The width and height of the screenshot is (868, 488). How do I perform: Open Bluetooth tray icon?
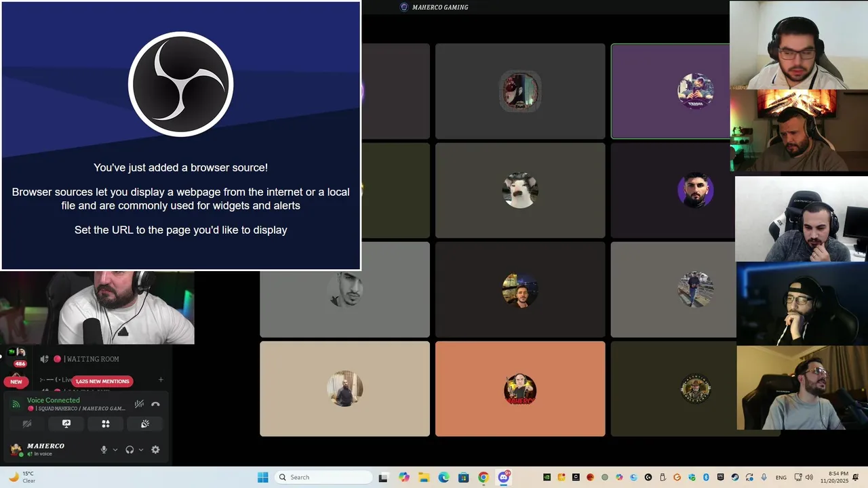coord(706,477)
